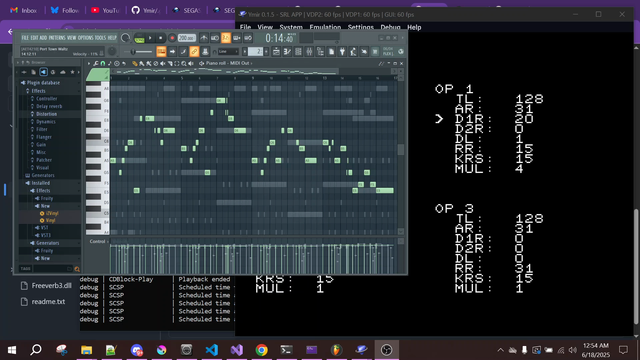Click the typing keyboard to piano icon
The image size is (640, 360).
pyautogui.click(x=161, y=51)
